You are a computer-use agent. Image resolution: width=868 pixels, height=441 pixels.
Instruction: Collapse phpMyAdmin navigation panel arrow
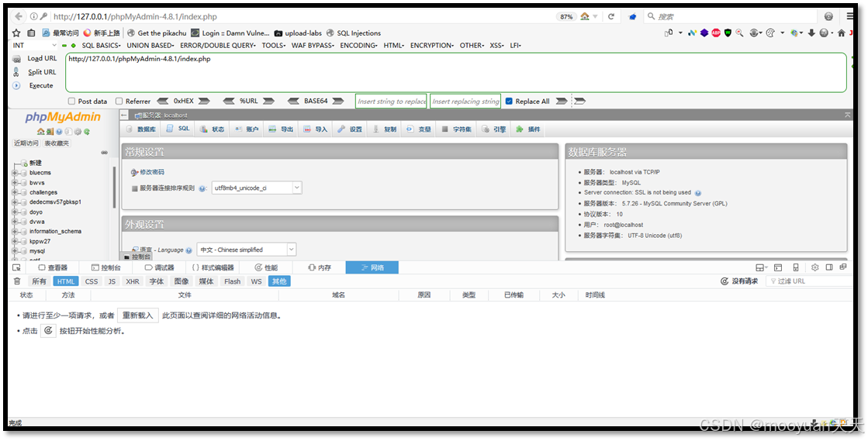coord(125,115)
